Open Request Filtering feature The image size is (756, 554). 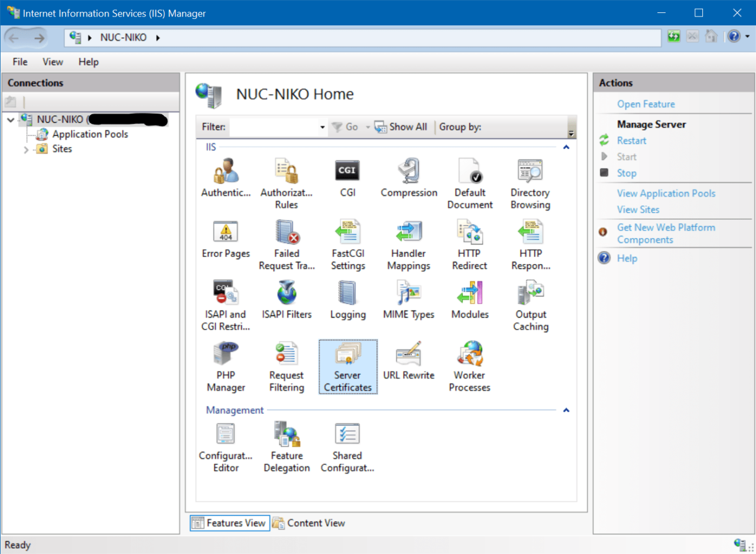286,366
